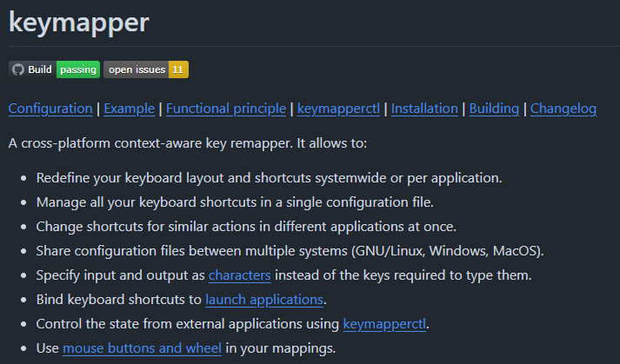Go to the Building section
The image size is (620, 364).
(x=494, y=109)
